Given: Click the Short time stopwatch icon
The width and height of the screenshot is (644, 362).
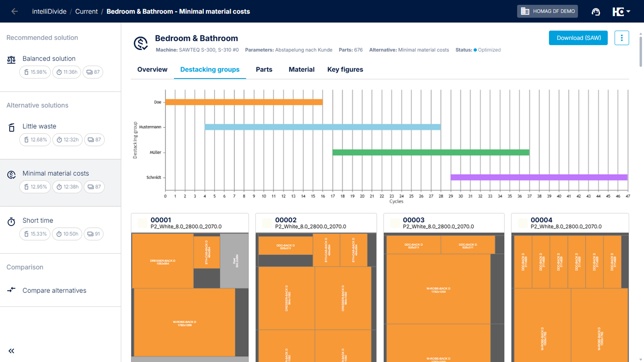Looking at the screenshot, I should tap(11, 222).
